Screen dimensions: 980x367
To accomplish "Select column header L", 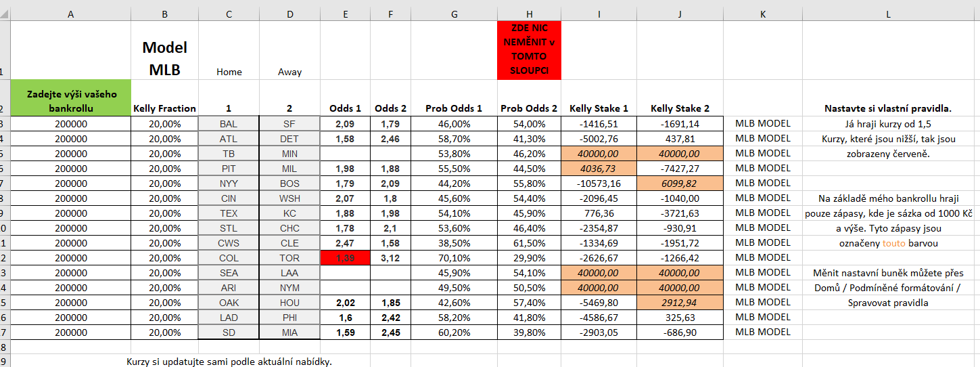I will tap(888, 14).
